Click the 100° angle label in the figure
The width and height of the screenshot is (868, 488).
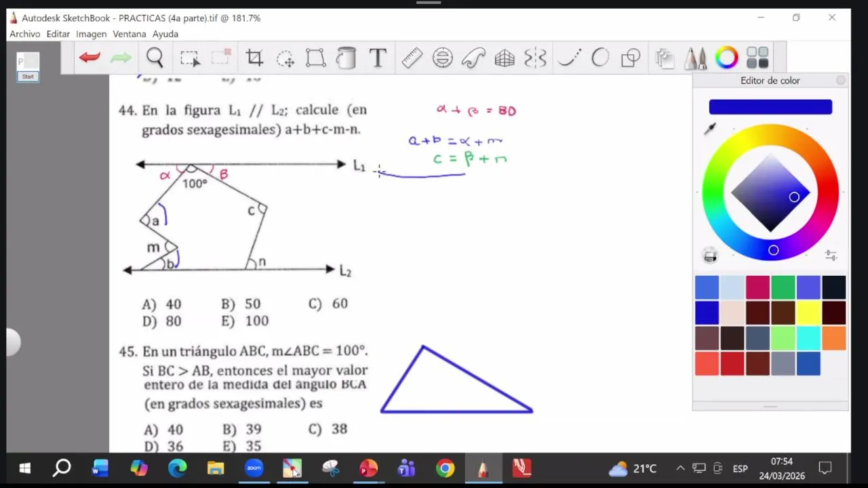(195, 183)
